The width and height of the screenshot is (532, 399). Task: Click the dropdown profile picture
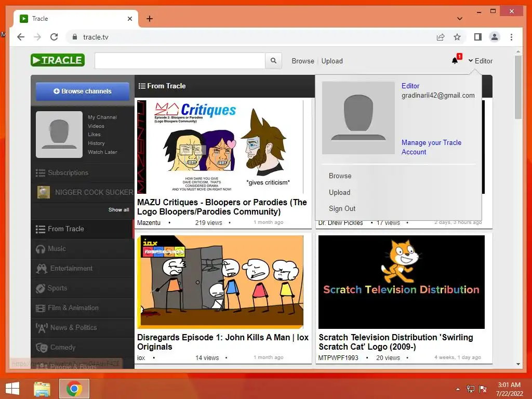click(x=358, y=118)
